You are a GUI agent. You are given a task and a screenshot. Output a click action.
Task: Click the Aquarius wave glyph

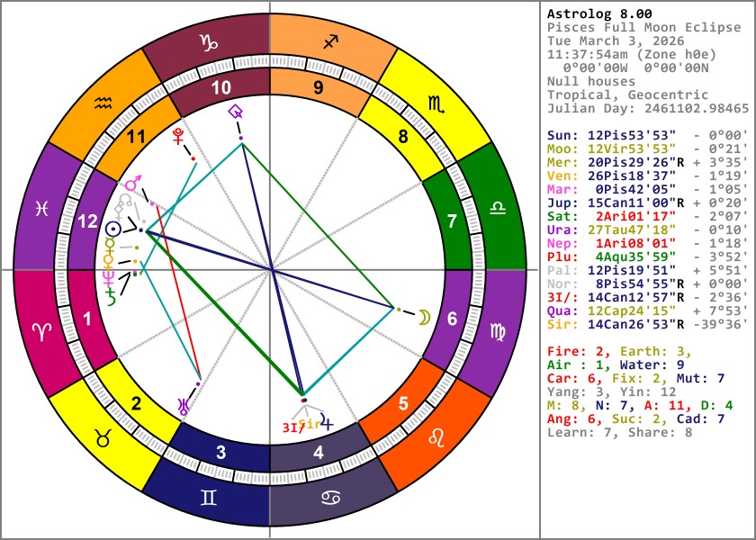[x=104, y=104]
